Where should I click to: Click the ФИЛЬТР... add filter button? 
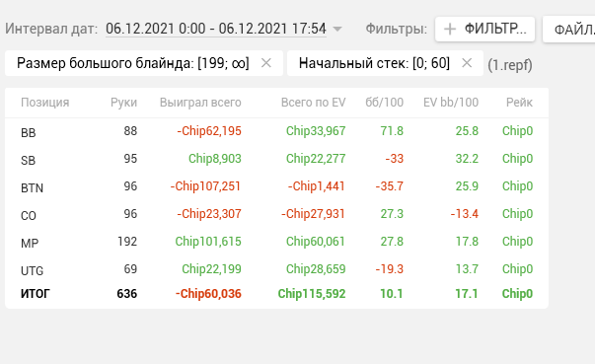[484, 29]
